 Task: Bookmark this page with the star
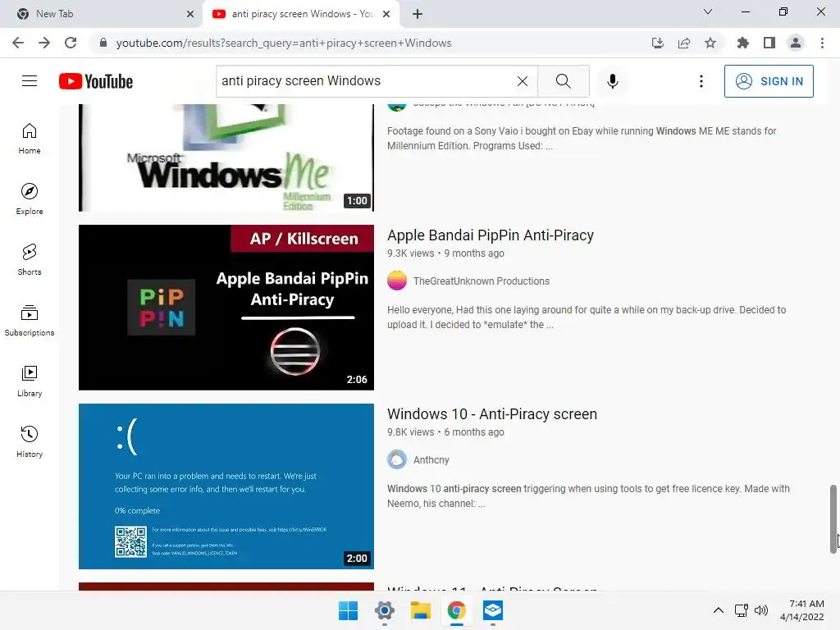[x=710, y=43]
